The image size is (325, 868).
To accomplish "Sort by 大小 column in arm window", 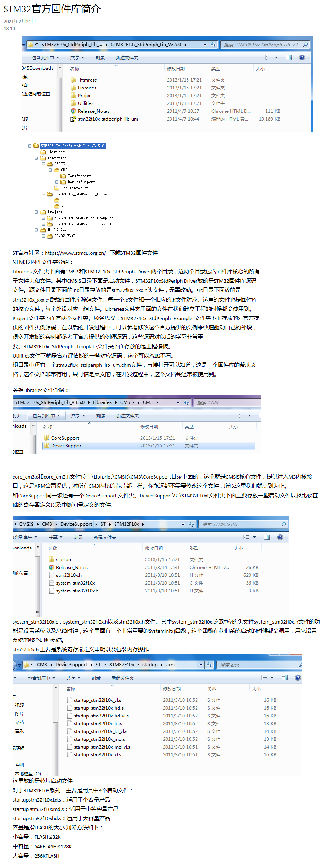I will pyautogui.click(x=256, y=689).
